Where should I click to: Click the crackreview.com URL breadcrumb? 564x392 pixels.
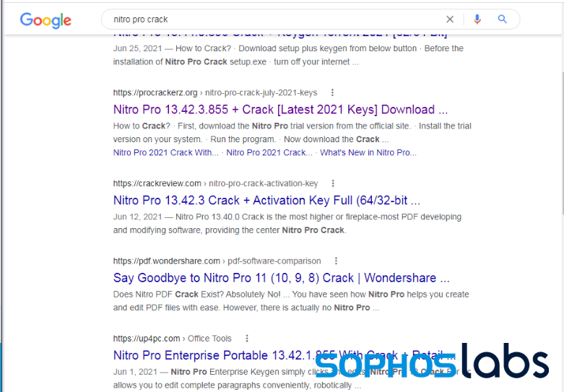coord(215,183)
